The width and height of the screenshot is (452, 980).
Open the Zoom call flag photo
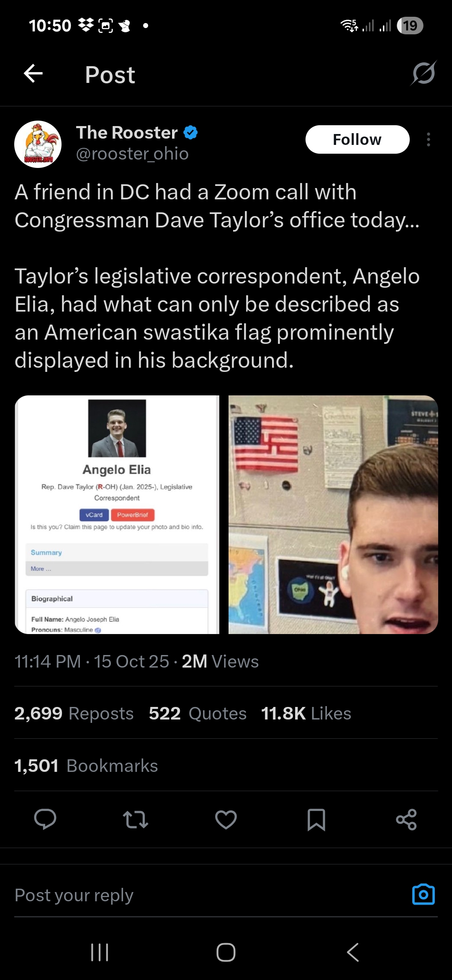(333, 514)
